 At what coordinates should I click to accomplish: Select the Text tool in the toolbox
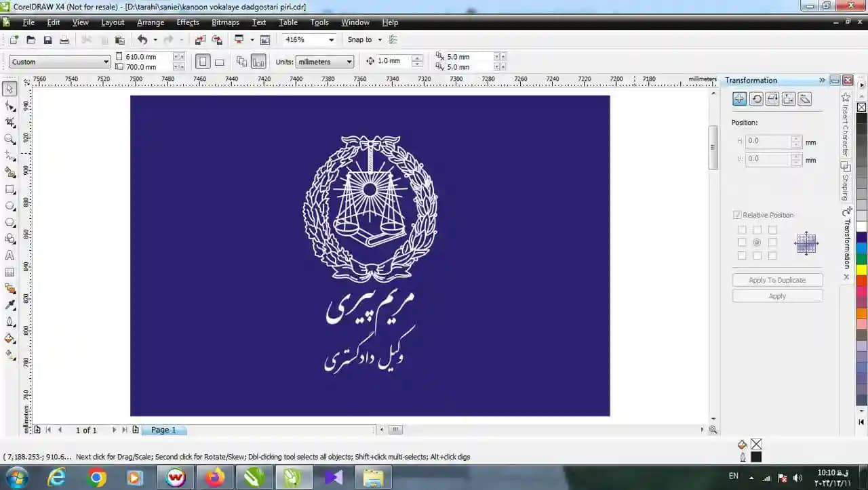[9, 256]
